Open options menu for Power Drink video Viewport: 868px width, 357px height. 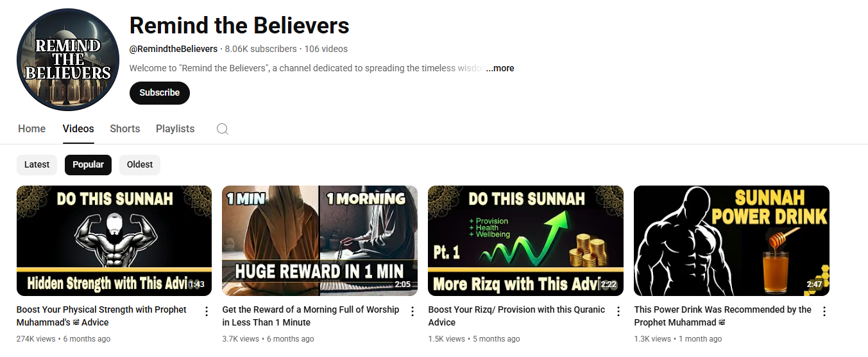pyautogui.click(x=824, y=311)
